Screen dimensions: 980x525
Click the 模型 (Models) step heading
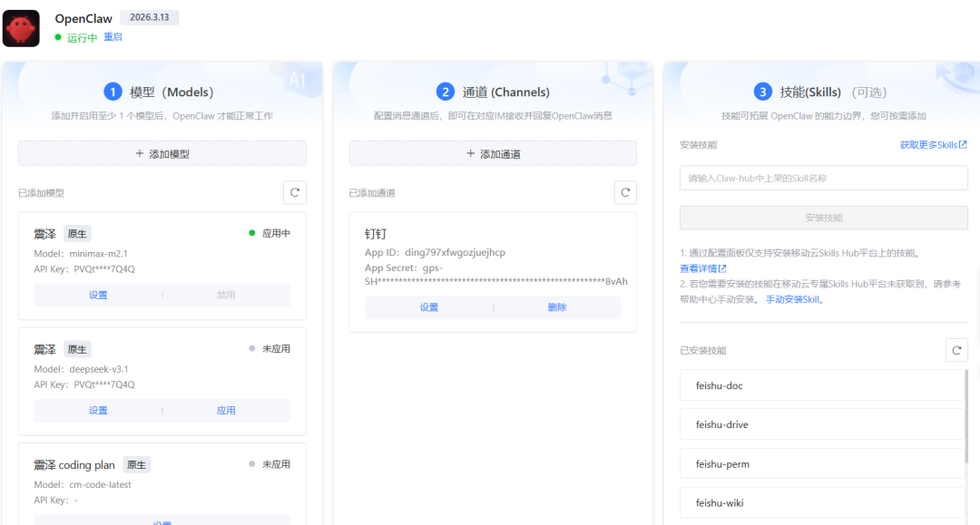pyautogui.click(x=171, y=92)
